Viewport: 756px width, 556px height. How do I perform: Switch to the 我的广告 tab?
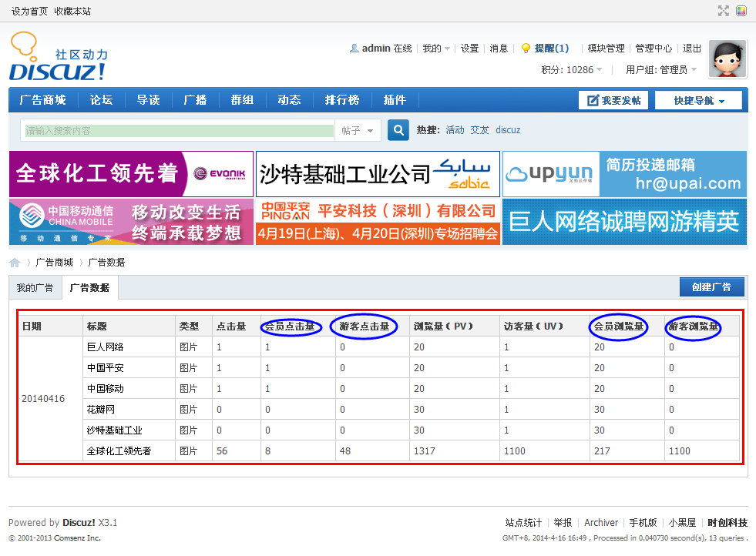click(x=35, y=288)
